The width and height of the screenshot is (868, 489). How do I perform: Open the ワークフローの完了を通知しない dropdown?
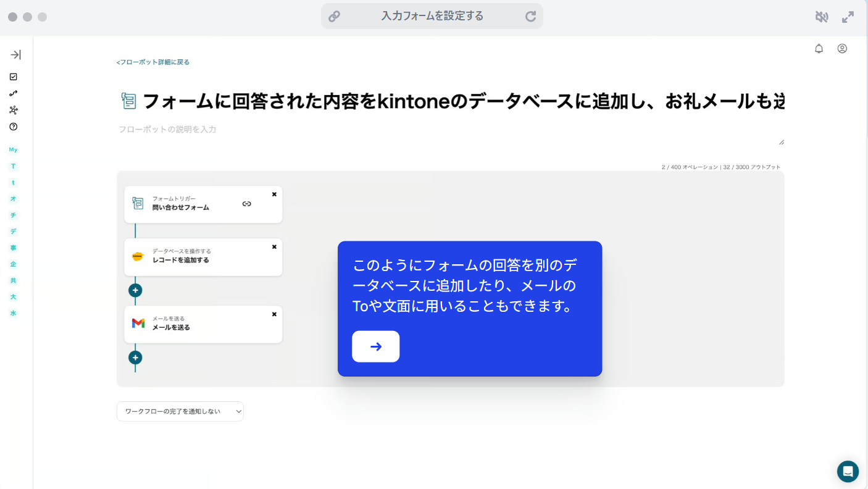tap(180, 411)
